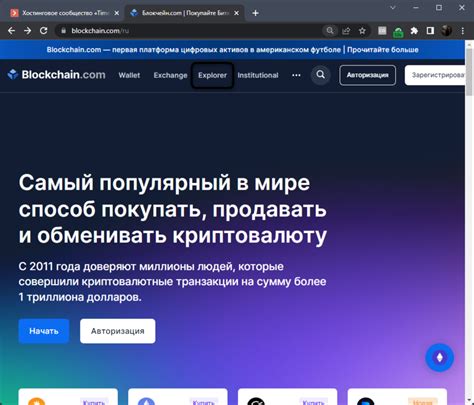Open the tab search chevron

point(393,7)
